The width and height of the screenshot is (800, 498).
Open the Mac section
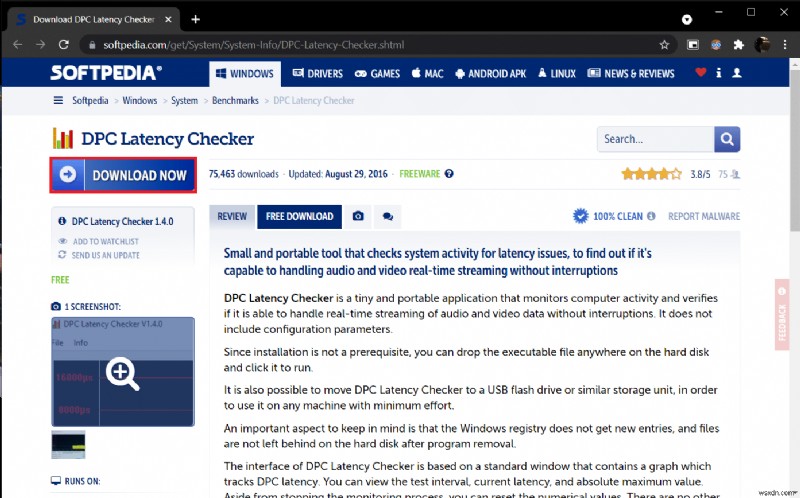(428, 73)
